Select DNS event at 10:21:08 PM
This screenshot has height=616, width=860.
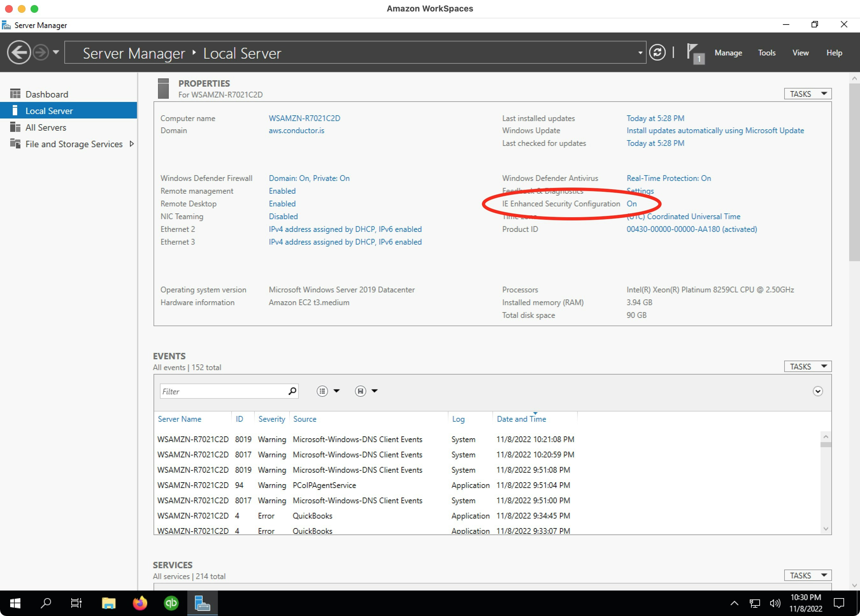(x=487, y=439)
